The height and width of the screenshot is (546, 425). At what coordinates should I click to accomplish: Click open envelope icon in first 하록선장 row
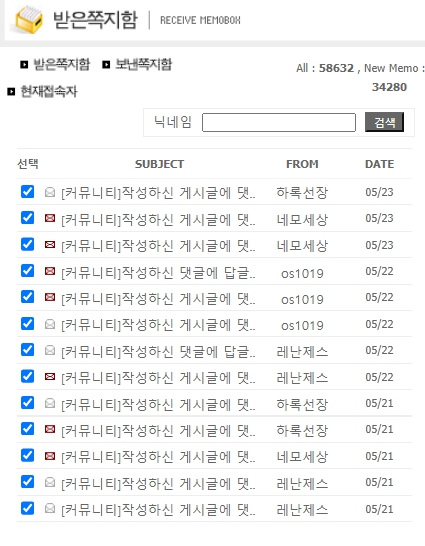pos(50,192)
